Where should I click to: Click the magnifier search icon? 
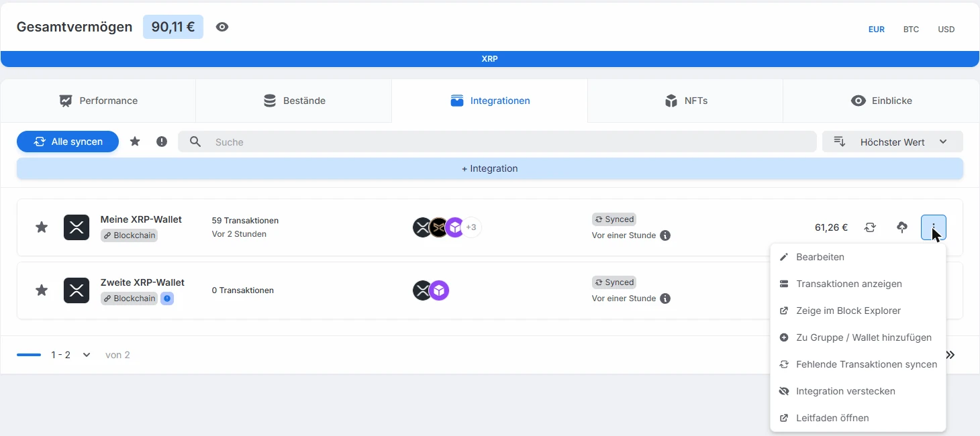195,142
